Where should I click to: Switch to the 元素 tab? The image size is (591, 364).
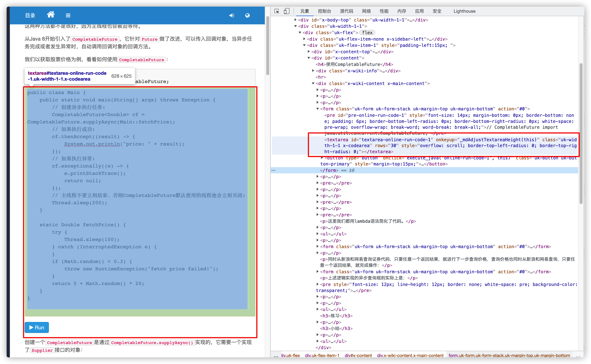[304, 11]
